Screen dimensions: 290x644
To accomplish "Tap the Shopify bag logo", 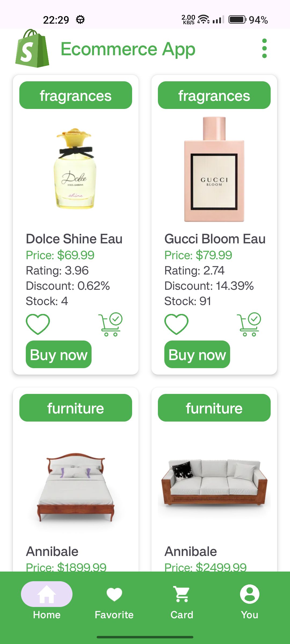I will tap(32, 49).
